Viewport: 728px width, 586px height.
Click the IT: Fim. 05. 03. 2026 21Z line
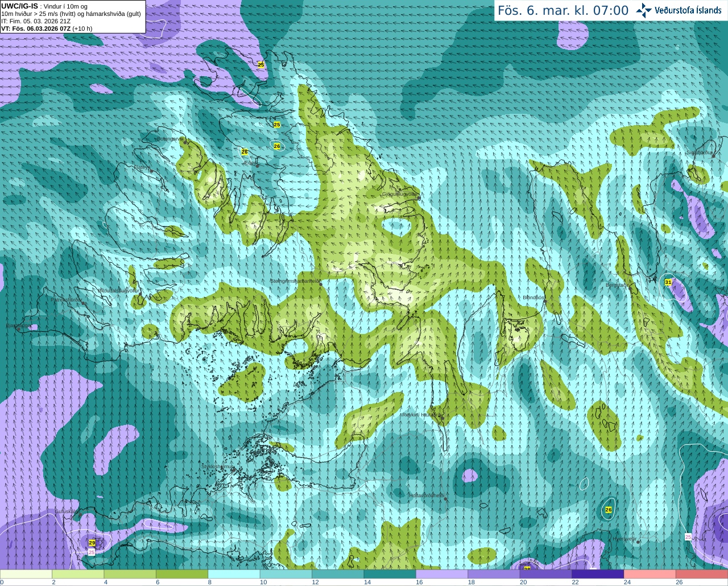pos(36,21)
